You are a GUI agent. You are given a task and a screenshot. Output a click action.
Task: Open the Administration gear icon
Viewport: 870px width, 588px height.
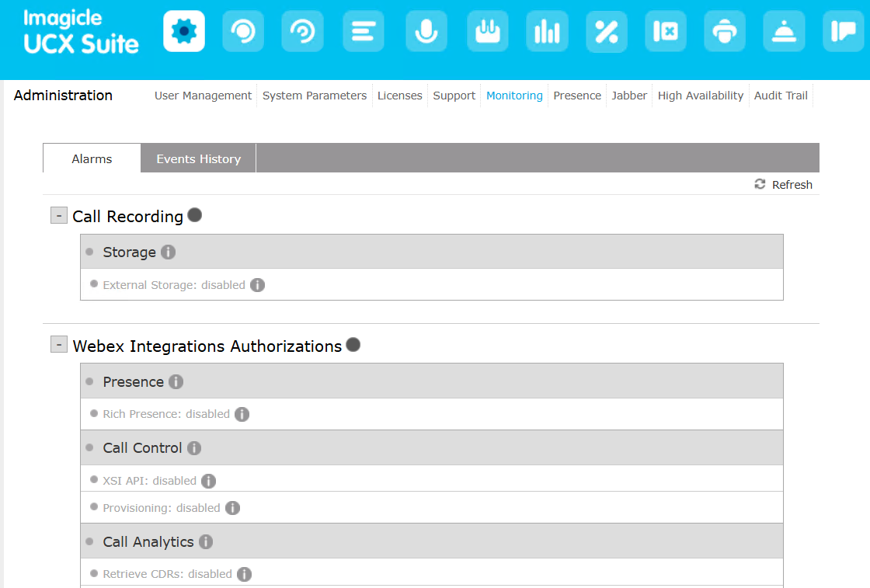(184, 32)
